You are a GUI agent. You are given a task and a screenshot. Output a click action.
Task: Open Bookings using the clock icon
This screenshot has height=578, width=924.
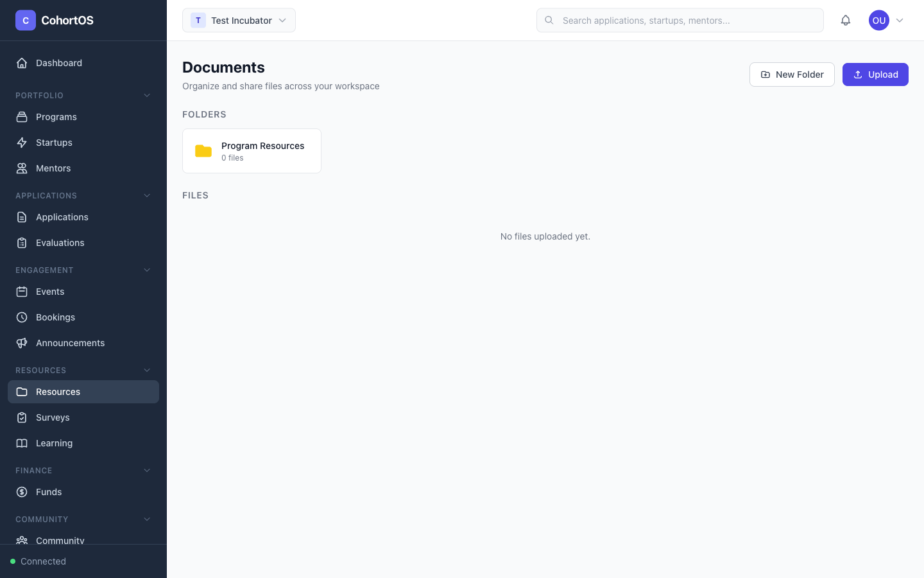22,317
